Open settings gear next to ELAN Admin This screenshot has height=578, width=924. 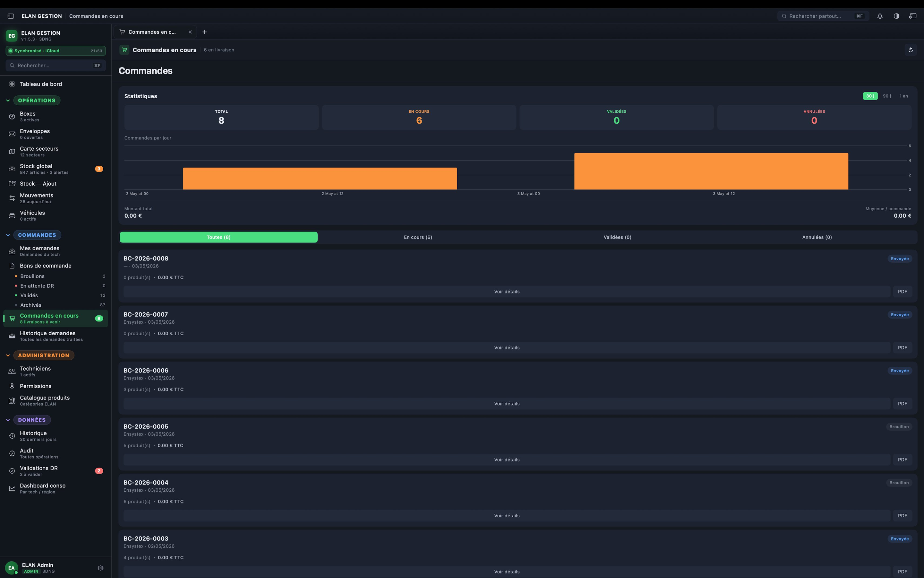100,568
